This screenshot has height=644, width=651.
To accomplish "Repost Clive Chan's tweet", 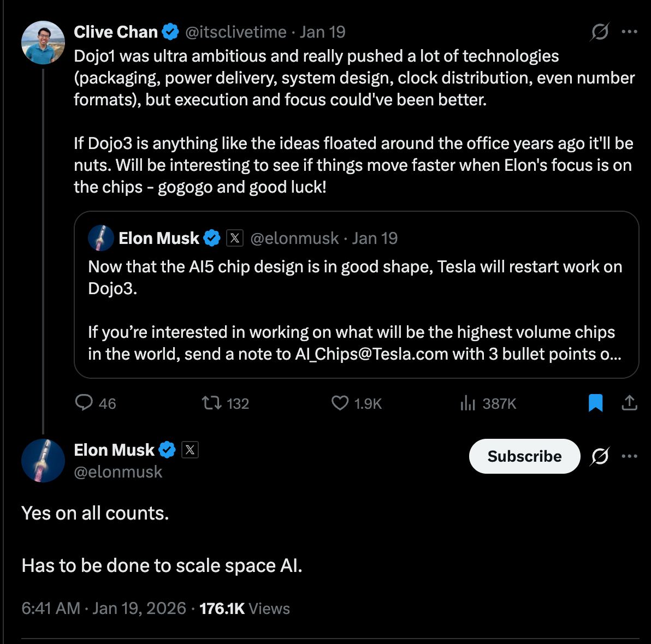I will pos(211,403).
